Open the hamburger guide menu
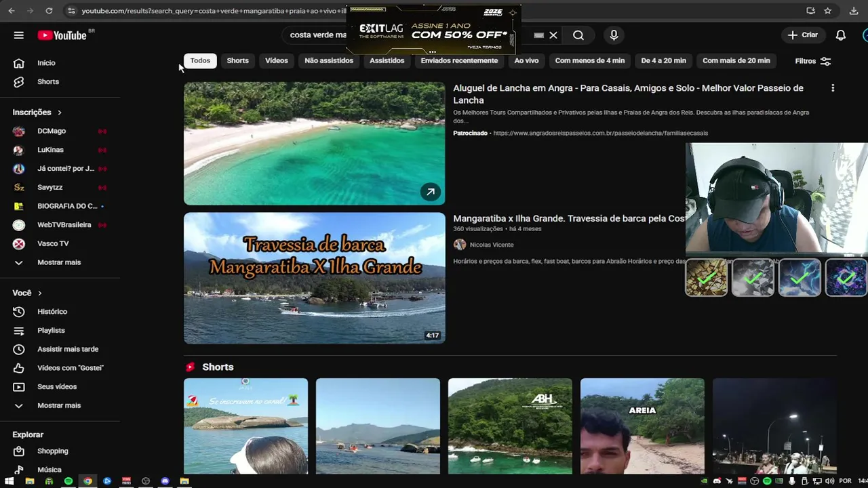 [x=19, y=35]
